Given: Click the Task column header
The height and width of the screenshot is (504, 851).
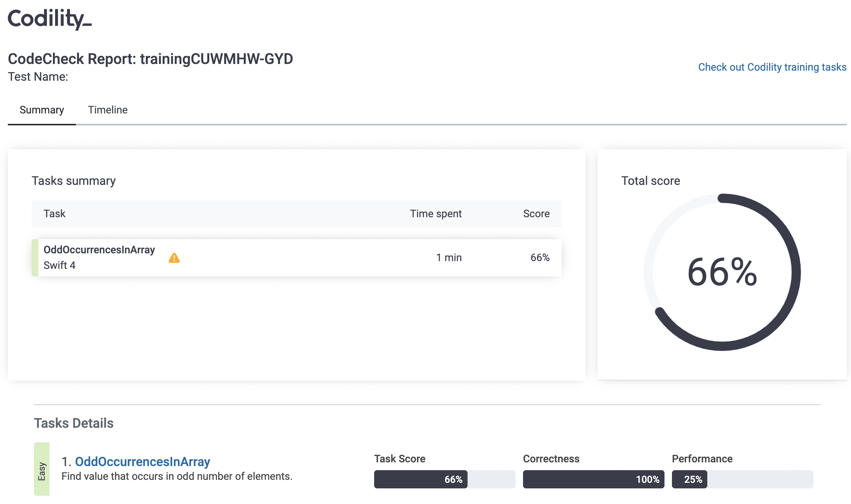Looking at the screenshot, I should click(x=54, y=214).
